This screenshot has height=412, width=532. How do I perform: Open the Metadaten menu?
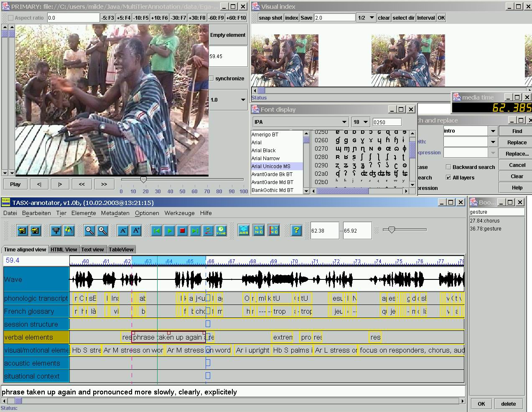coord(115,213)
